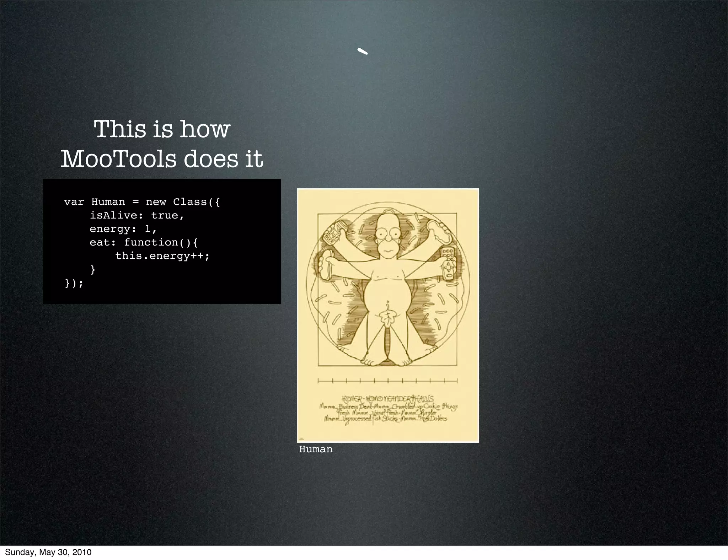Click the slide title 'This is how'
728x560 pixels.
click(x=162, y=129)
